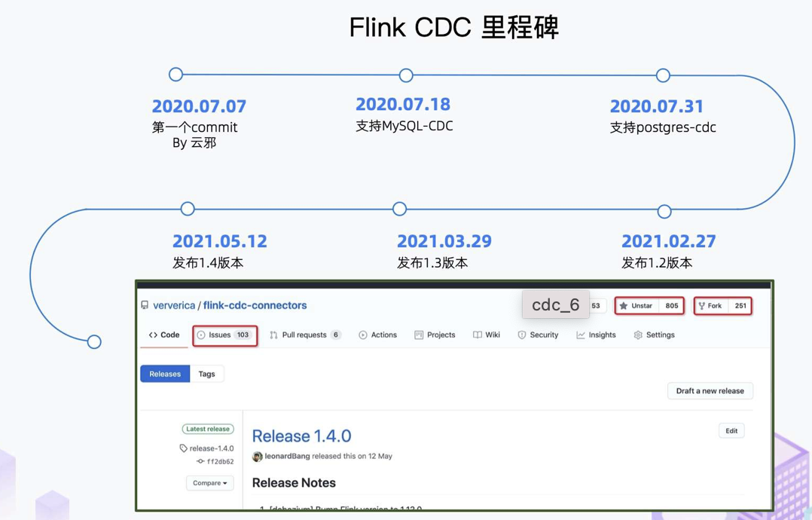Click the text 支持MySQL-CDC
Image resolution: width=812 pixels, height=520 pixels.
(404, 126)
